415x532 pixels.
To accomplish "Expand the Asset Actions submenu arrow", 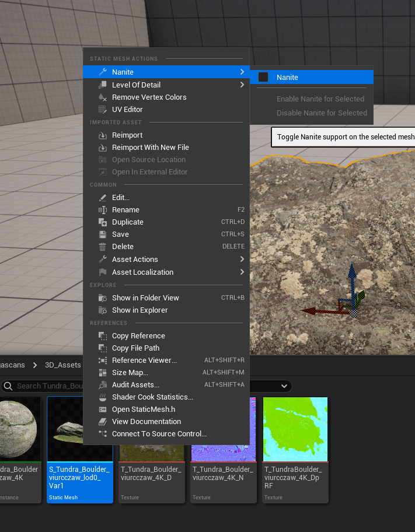I will point(242,259).
